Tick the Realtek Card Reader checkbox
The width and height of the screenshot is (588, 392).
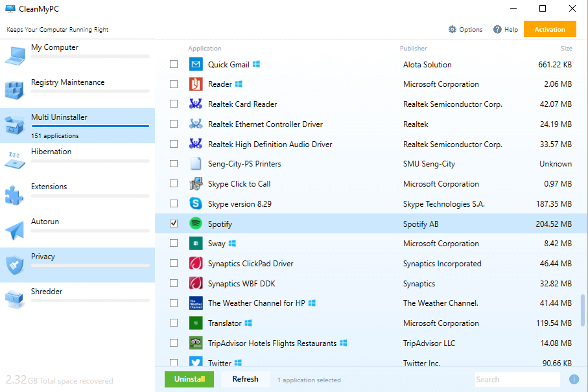point(174,104)
